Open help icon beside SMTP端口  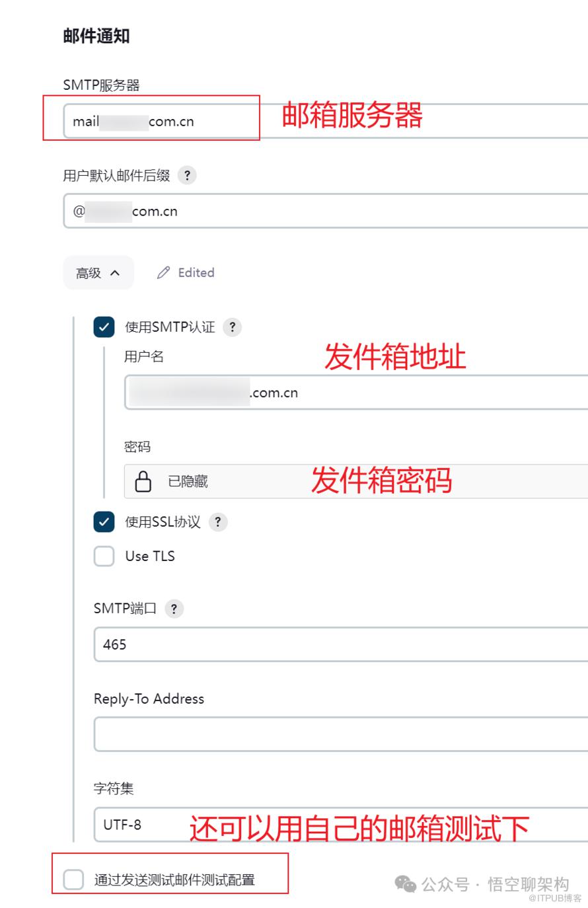(174, 609)
